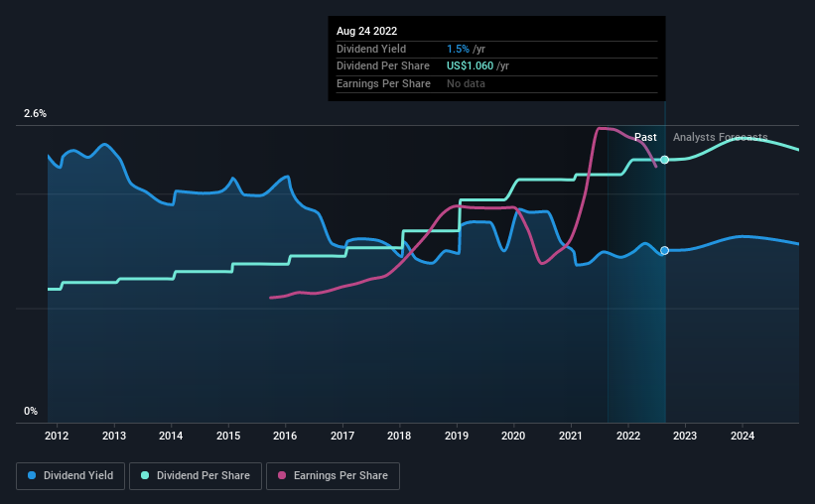Toggle the Dividend Per Share legend button
This screenshot has height=504, width=815.
pyautogui.click(x=196, y=476)
